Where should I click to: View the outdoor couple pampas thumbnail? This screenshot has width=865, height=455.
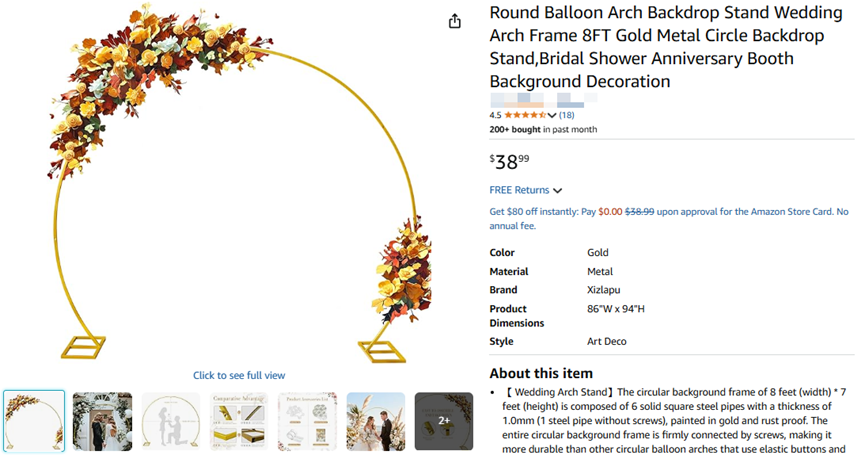pos(376,421)
